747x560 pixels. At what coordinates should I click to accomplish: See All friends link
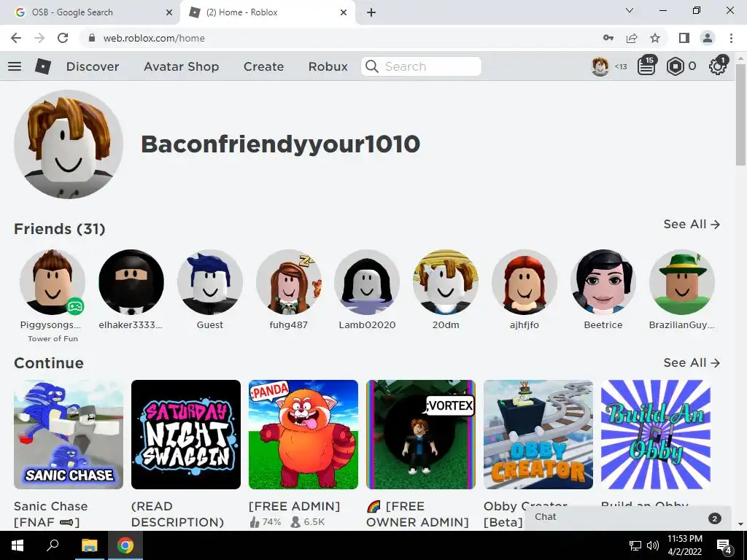692,225
